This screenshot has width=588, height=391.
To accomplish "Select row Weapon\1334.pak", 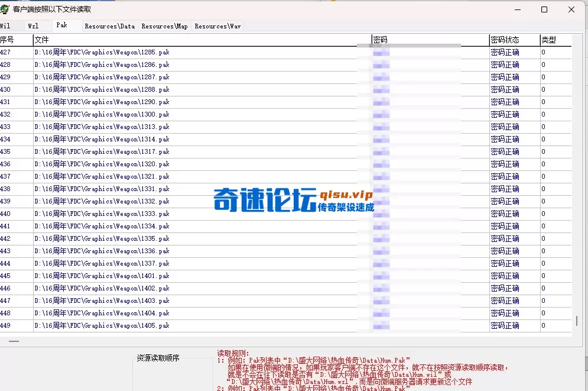I will click(286, 226).
